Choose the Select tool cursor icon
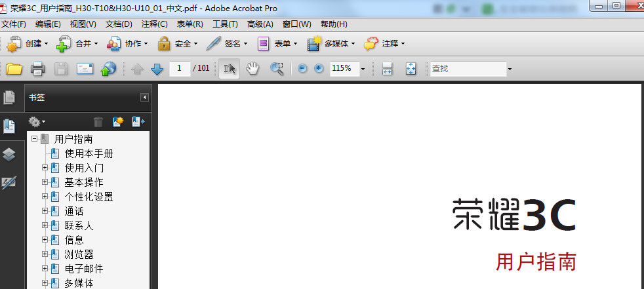 pos(229,69)
